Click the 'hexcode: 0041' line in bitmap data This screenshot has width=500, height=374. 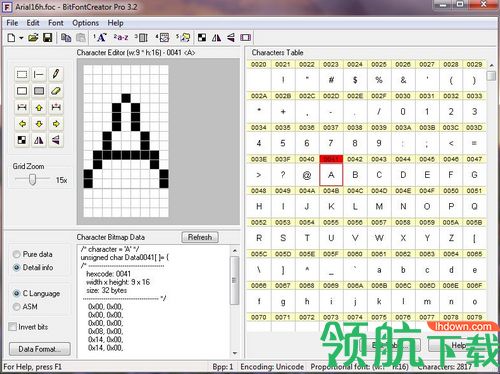108,274
